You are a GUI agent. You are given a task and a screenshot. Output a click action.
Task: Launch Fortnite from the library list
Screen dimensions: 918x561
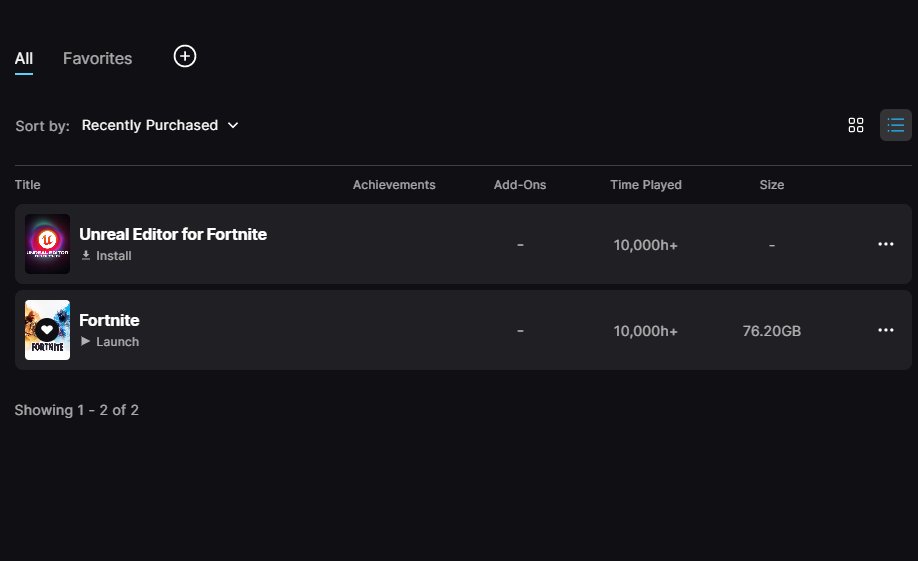coord(117,342)
